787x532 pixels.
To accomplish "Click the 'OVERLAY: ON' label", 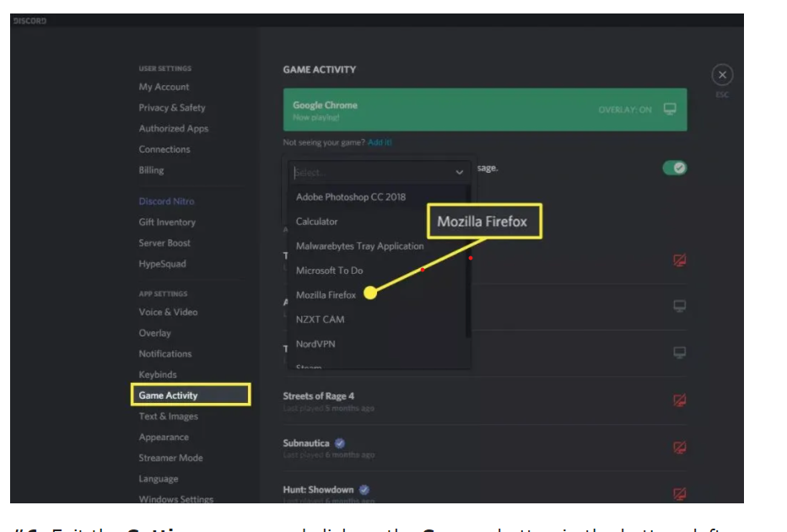I will 625,110.
